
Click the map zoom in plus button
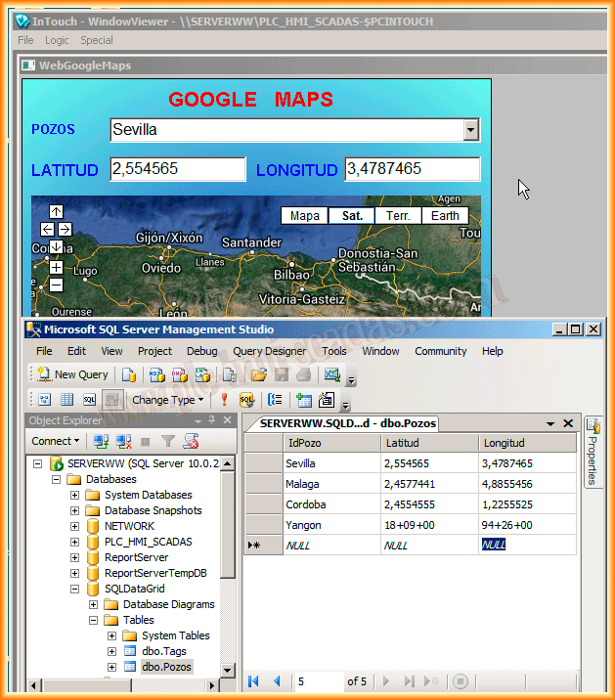pyautogui.click(x=56, y=267)
